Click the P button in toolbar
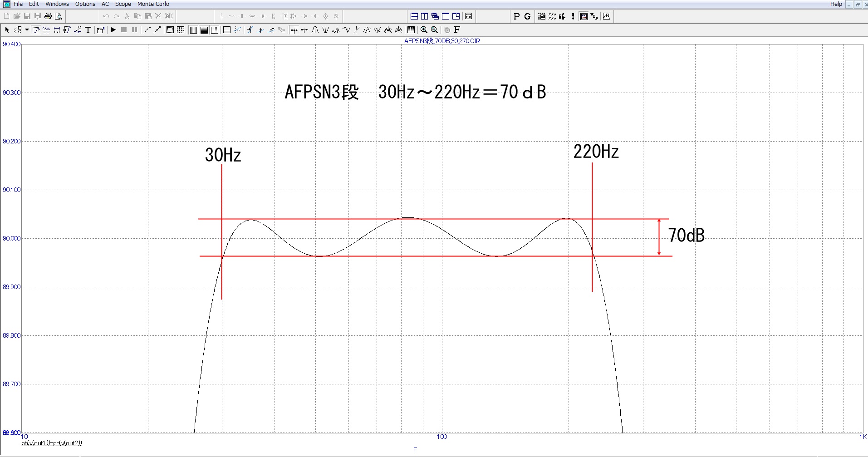The image size is (868, 457). (x=516, y=16)
